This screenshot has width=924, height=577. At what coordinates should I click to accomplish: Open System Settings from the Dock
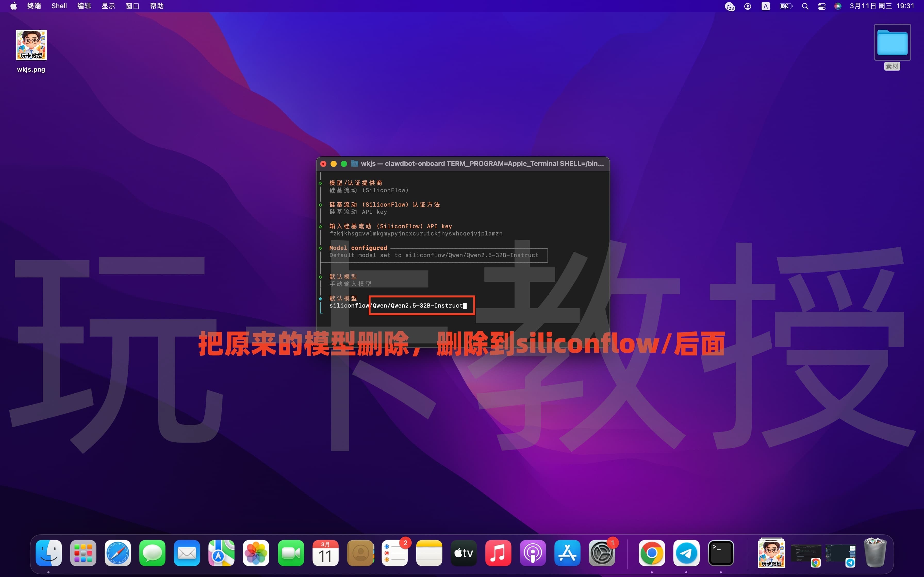tap(602, 553)
